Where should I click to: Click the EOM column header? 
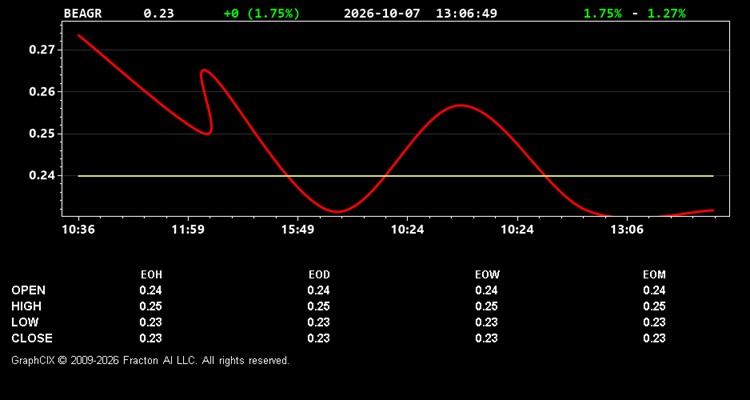coord(654,275)
